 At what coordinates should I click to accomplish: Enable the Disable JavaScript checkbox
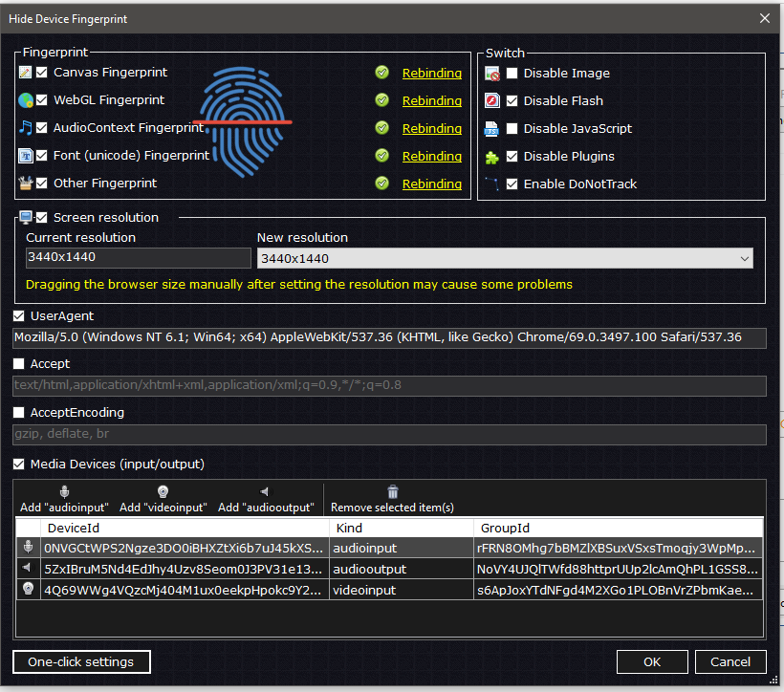point(512,128)
